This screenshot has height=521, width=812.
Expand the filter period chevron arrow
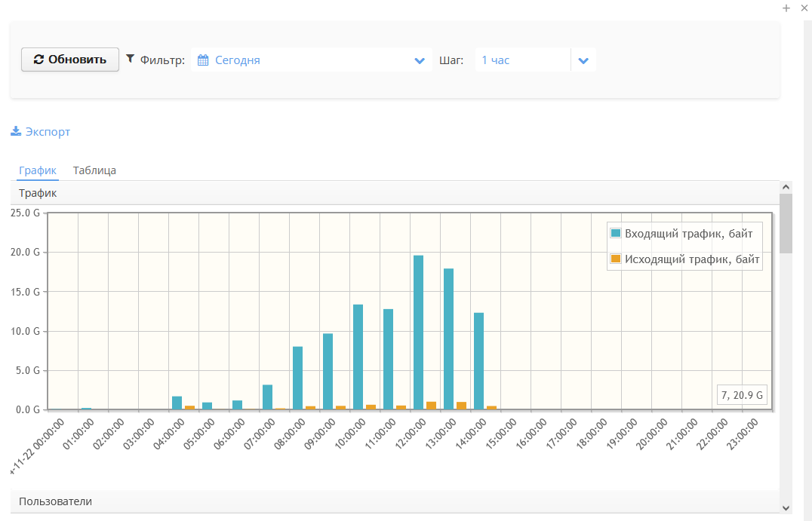coord(420,60)
